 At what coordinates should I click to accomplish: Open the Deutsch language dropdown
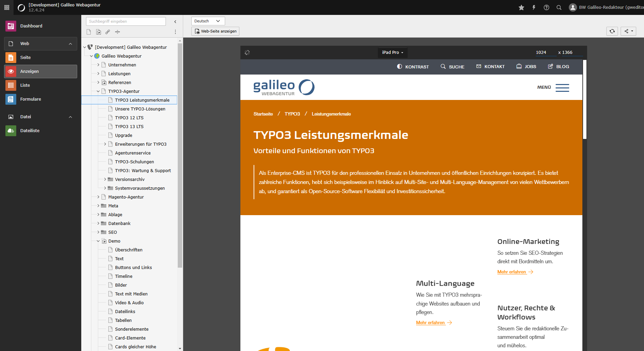208,21
